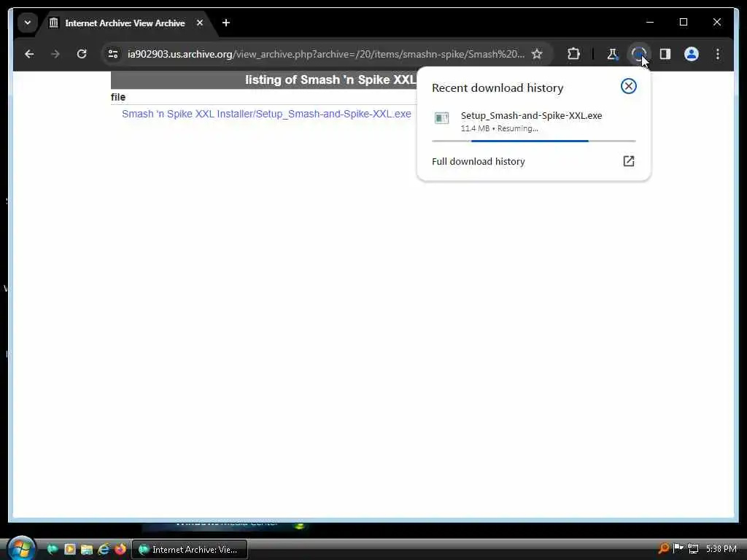
Task: Open Chrome Labs flask icon
Action: pyautogui.click(x=613, y=54)
